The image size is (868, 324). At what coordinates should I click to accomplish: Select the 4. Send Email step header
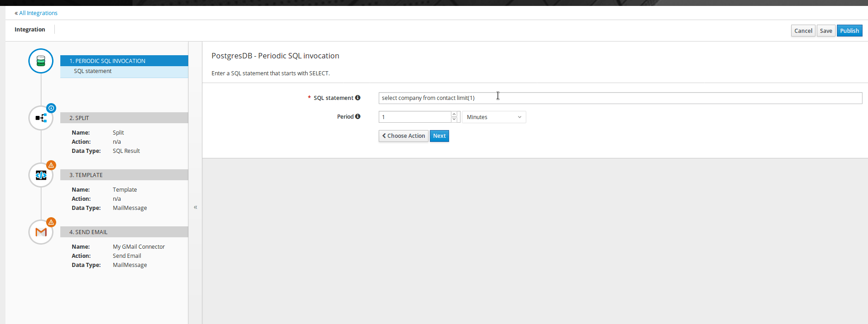point(124,232)
